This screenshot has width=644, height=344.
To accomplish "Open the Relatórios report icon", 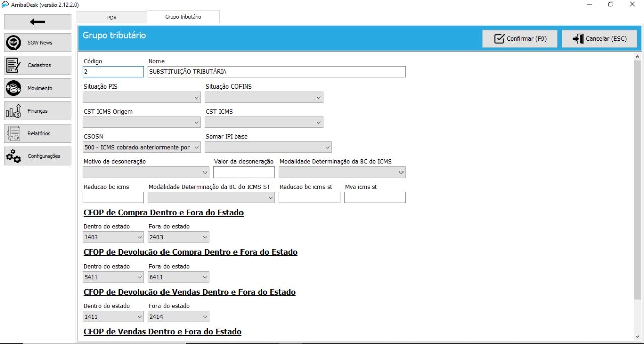I will tap(13, 133).
